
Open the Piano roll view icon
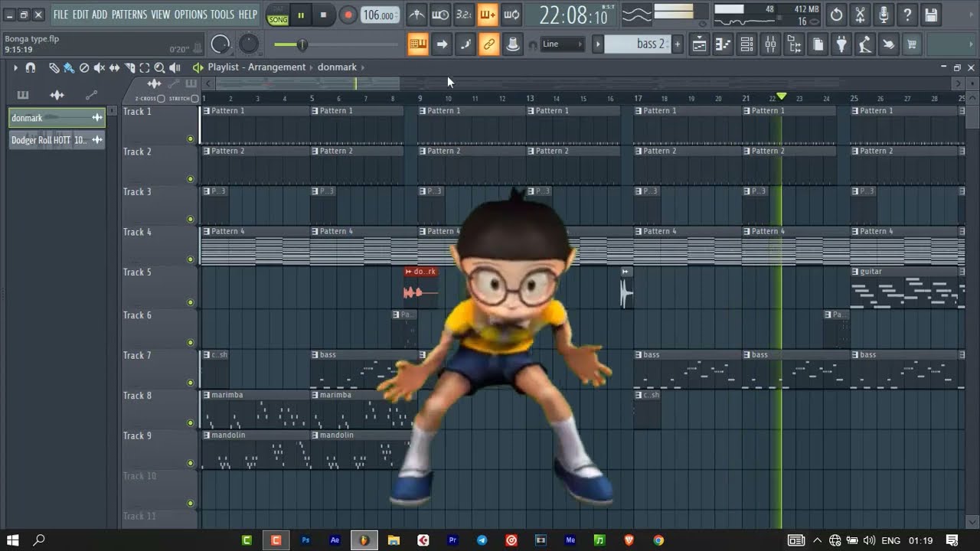[x=723, y=44]
